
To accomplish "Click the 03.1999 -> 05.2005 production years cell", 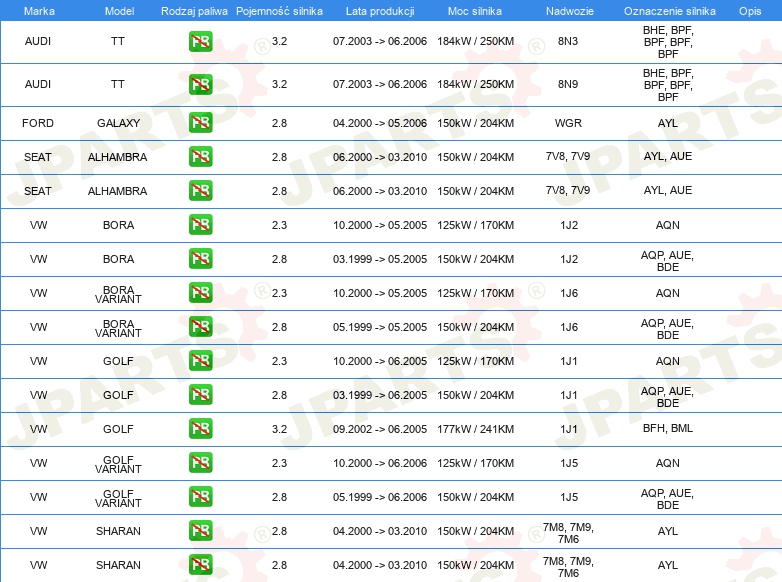I will [x=380, y=259].
